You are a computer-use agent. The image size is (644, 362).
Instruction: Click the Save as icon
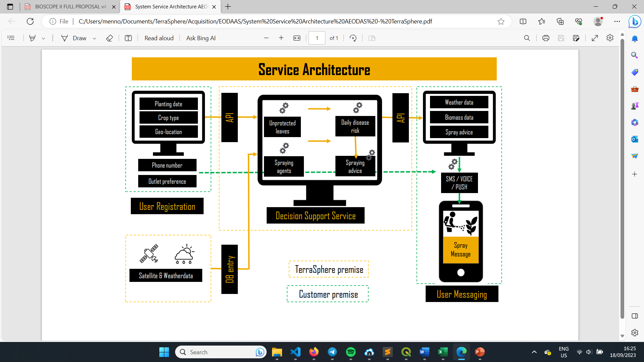[x=576, y=38]
